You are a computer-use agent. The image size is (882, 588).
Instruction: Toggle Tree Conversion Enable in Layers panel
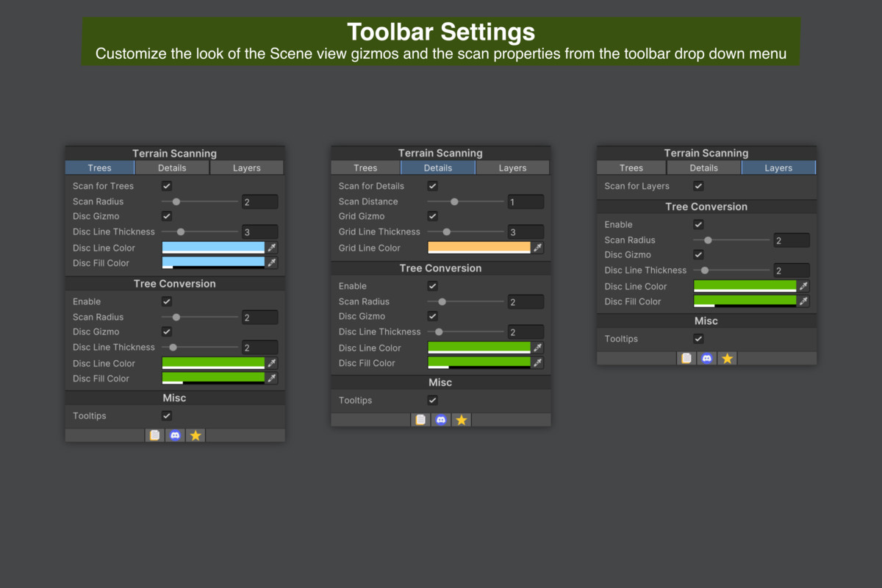698,224
